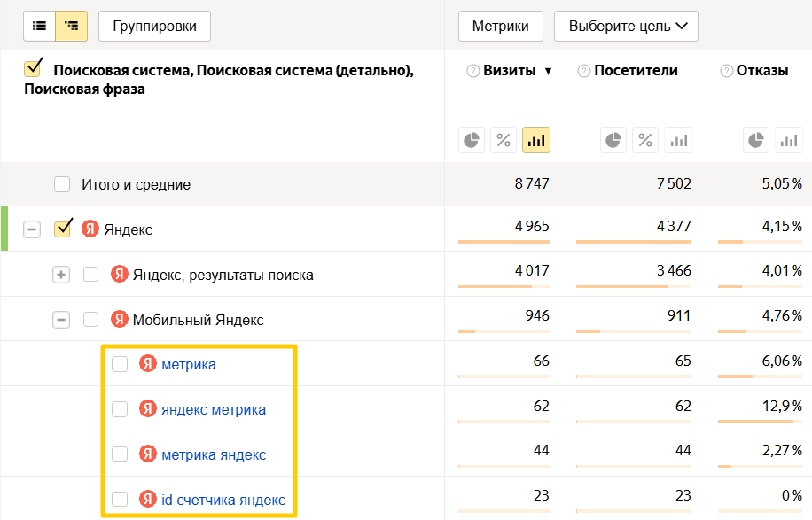Tick checkbox for Мобильный Яндекс row
Viewport: 812px width, 520px height.
90,320
